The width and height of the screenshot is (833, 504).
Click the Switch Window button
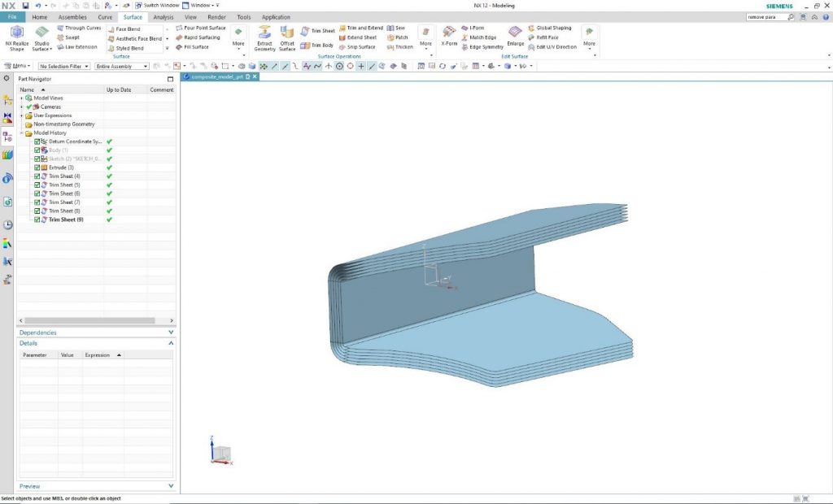pos(155,6)
